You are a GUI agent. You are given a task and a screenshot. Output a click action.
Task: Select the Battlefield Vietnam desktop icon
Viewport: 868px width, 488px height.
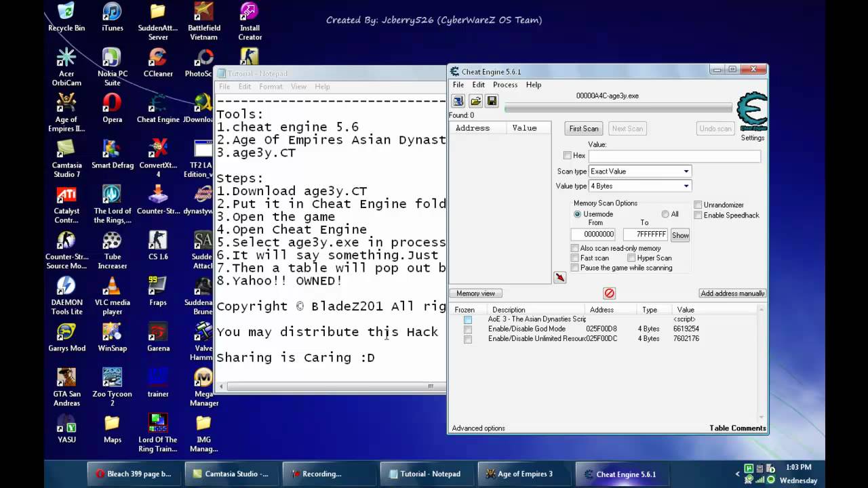pyautogui.click(x=204, y=22)
